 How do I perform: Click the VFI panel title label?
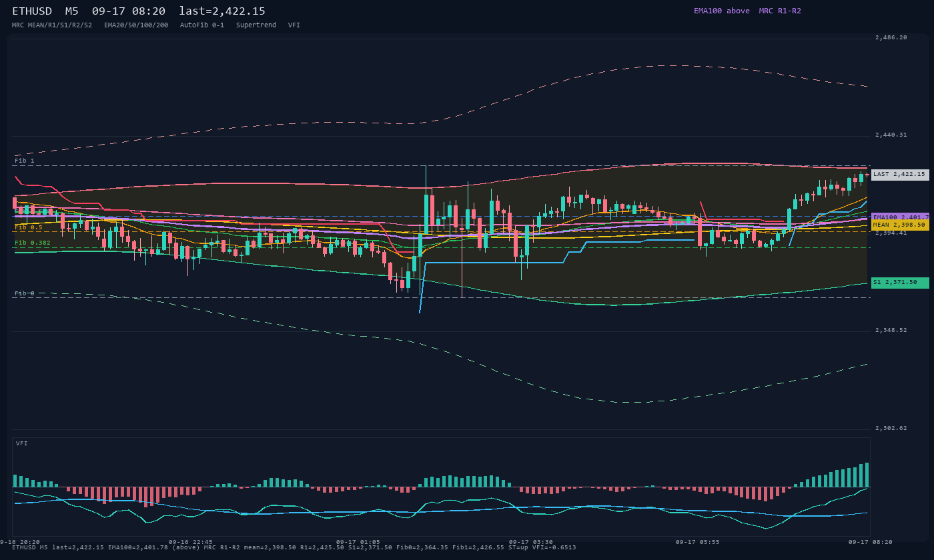point(22,443)
